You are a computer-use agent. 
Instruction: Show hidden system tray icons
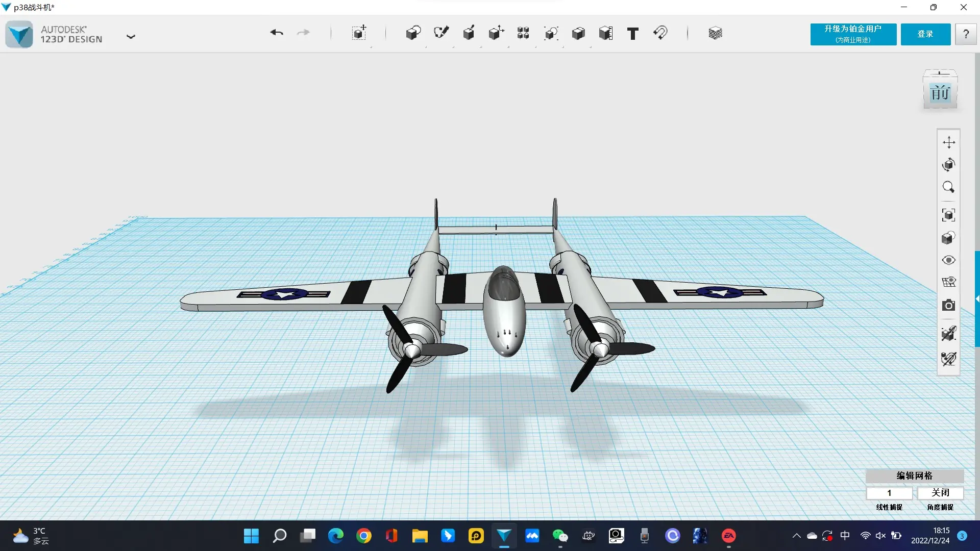pyautogui.click(x=796, y=536)
